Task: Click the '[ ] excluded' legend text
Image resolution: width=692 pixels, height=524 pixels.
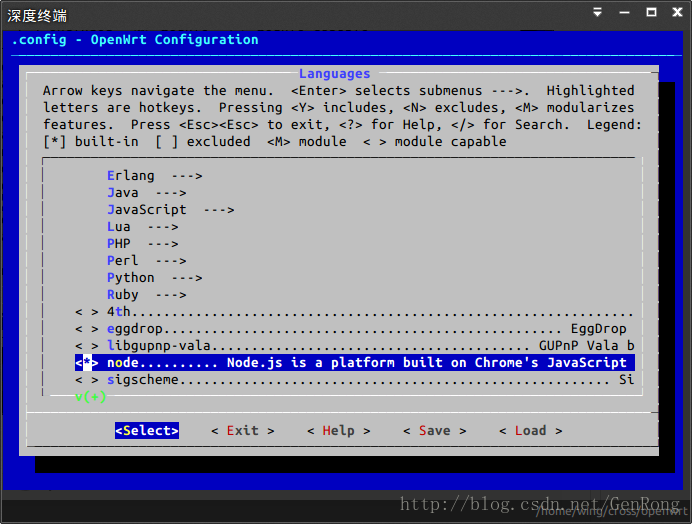Action: tap(203, 142)
